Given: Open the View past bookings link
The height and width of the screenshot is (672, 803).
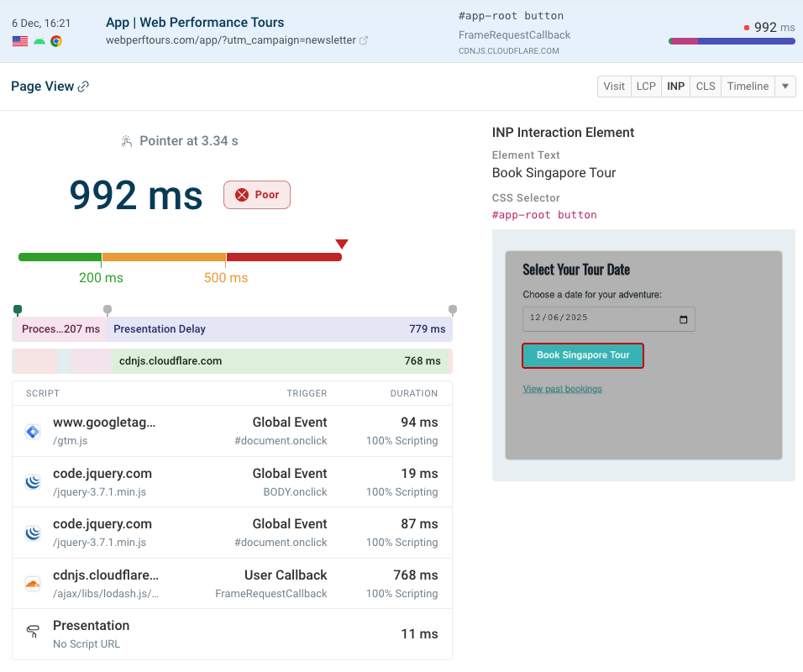Looking at the screenshot, I should coord(562,388).
